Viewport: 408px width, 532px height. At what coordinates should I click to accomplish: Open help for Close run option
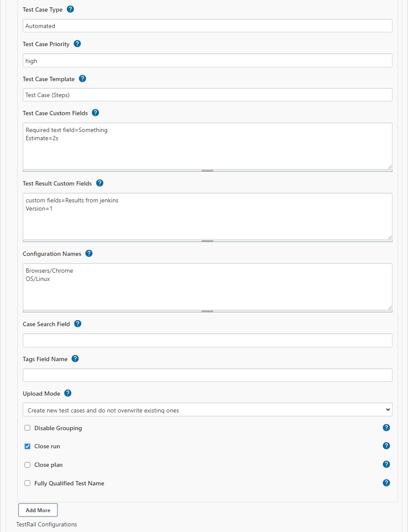(x=386, y=446)
